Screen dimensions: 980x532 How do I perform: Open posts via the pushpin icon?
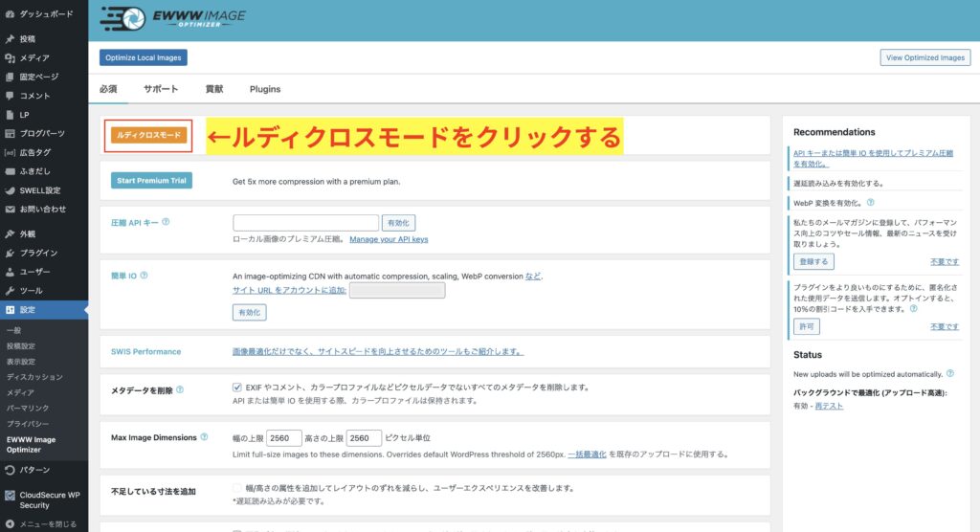10,39
